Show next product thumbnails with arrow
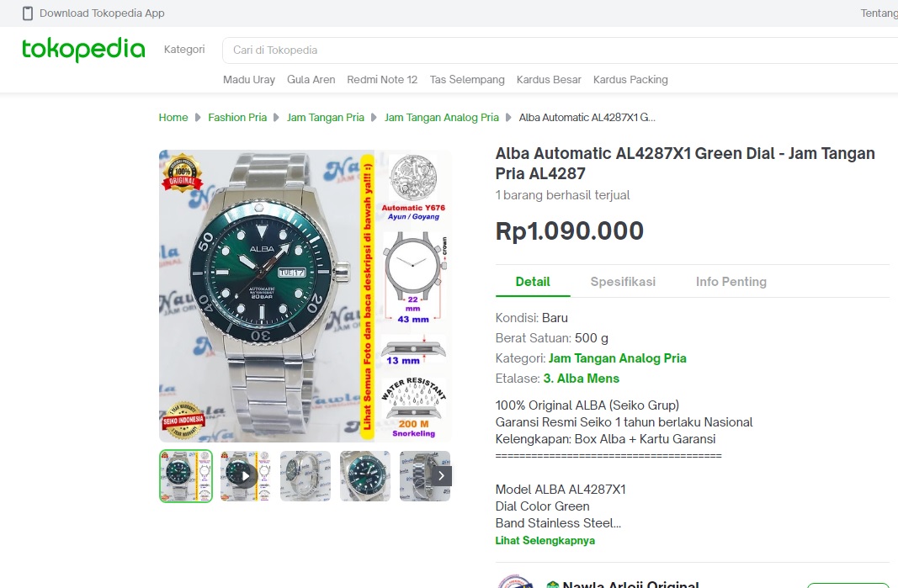This screenshot has height=588, width=898. click(441, 476)
